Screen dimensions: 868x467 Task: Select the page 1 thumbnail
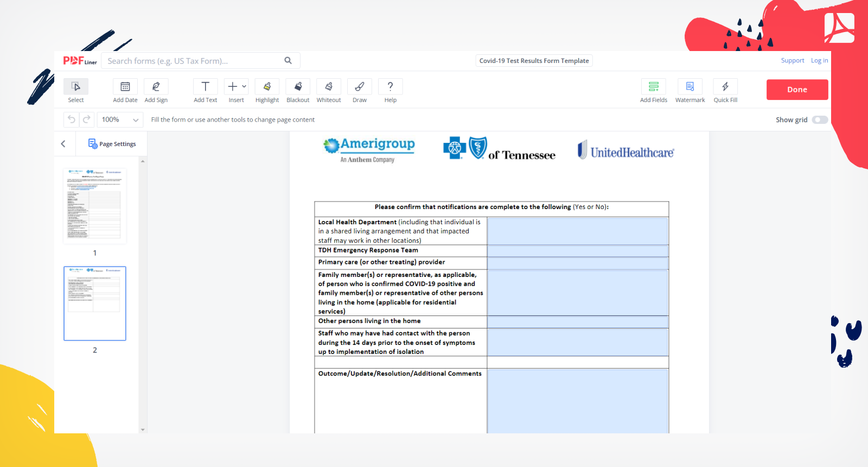click(x=94, y=206)
